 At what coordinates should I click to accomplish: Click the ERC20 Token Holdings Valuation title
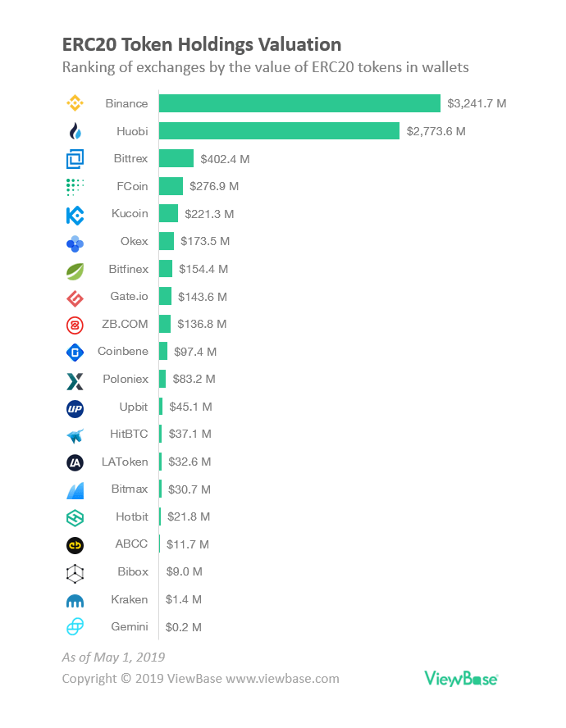click(x=202, y=43)
